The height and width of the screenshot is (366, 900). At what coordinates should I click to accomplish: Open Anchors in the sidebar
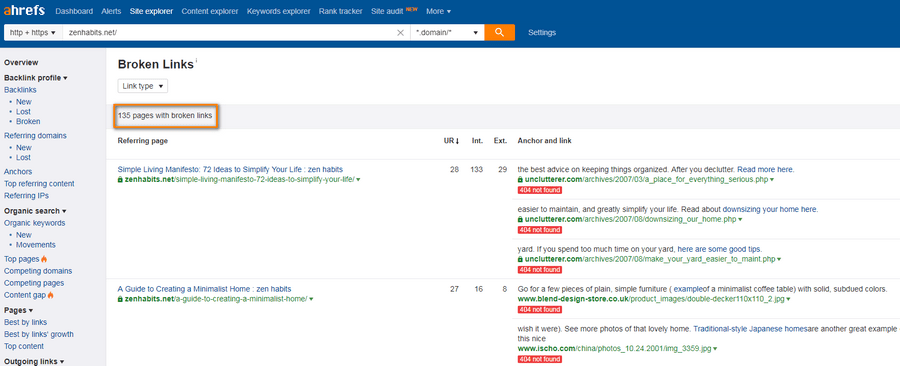tap(18, 172)
